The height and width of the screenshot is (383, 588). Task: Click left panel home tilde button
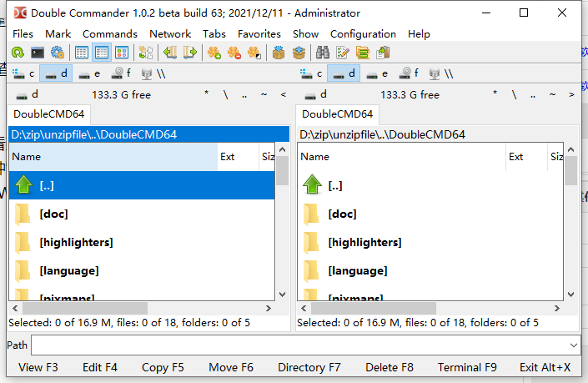(x=264, y=95)
